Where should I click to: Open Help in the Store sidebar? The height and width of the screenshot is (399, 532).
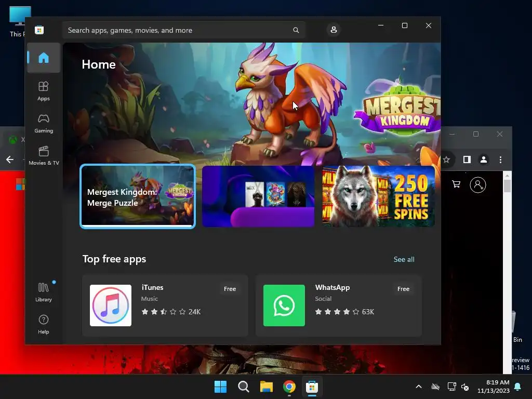tap(44, 324)
